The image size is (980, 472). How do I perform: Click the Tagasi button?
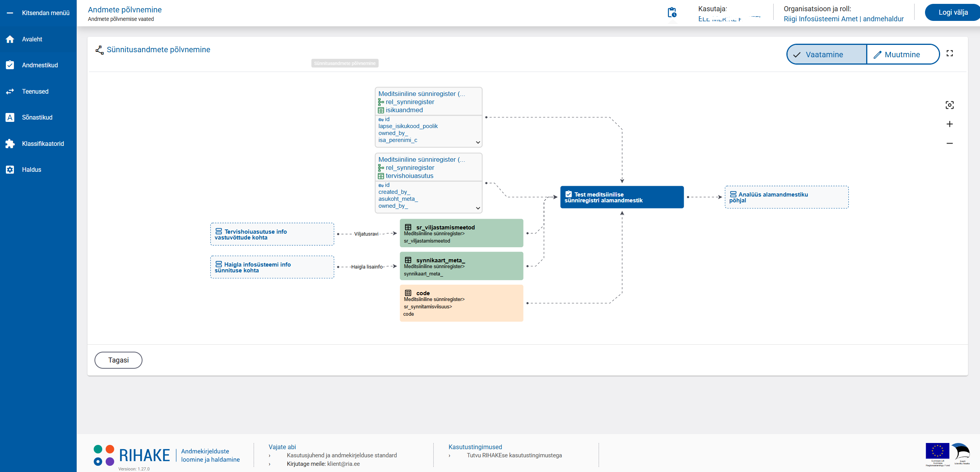point(118,360)
